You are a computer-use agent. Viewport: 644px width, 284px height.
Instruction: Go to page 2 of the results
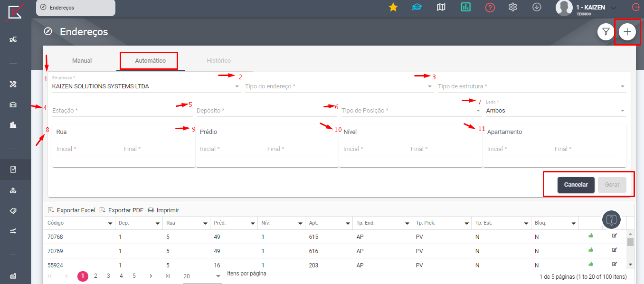click(x=95, y=275)
